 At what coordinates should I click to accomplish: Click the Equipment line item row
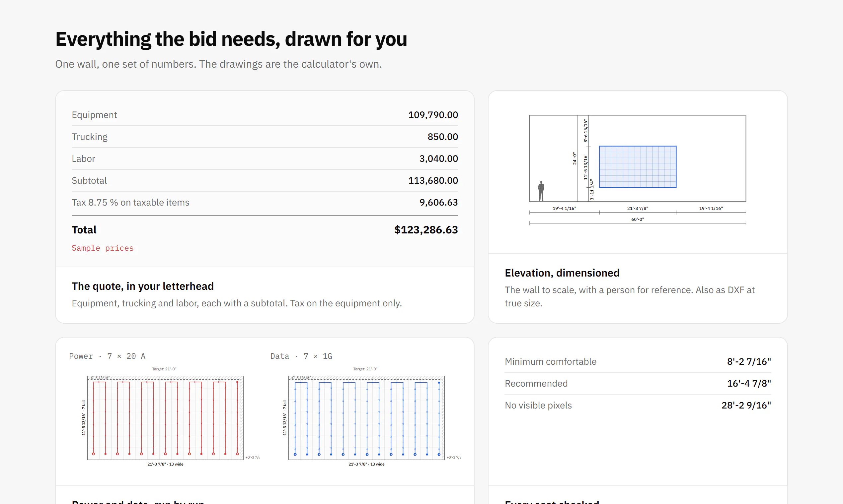click(x=265, y=115)
